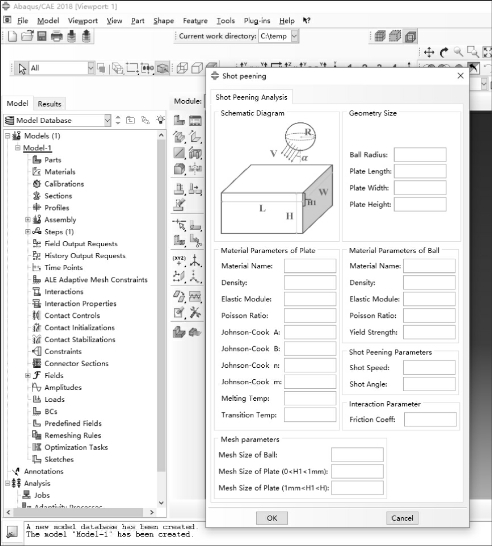Open the Help menu
The width and height of the screenshot is (492, 546).
click(x=287, y=21)
